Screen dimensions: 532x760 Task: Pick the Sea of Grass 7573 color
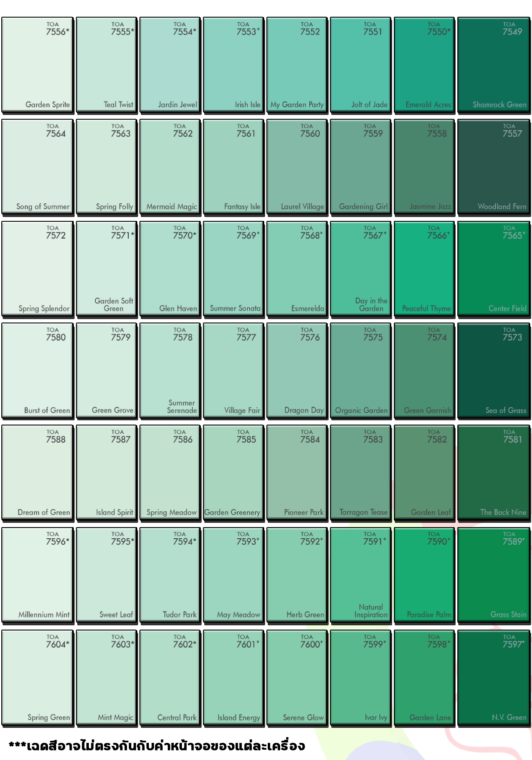(x=494, y=371)
